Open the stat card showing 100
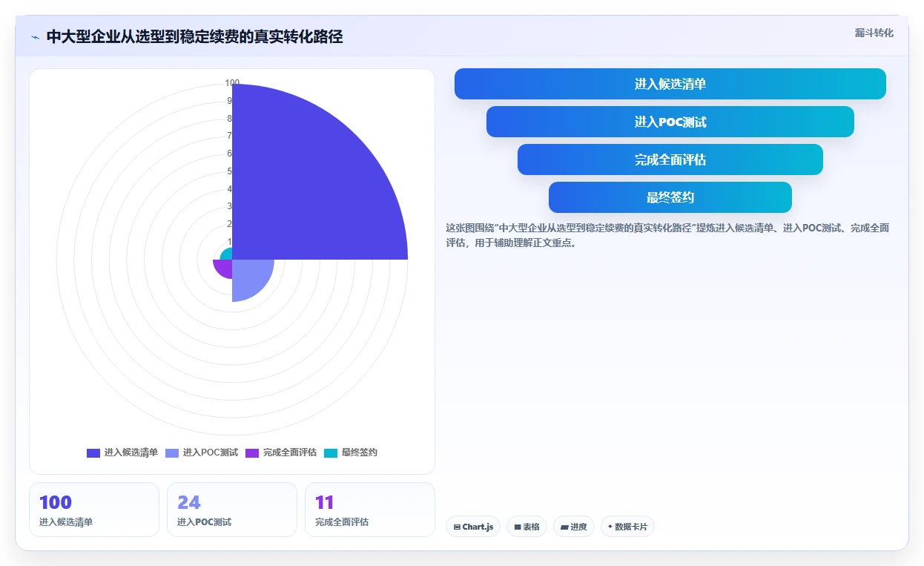Viewport: 924px width, 566px height. 94,510
